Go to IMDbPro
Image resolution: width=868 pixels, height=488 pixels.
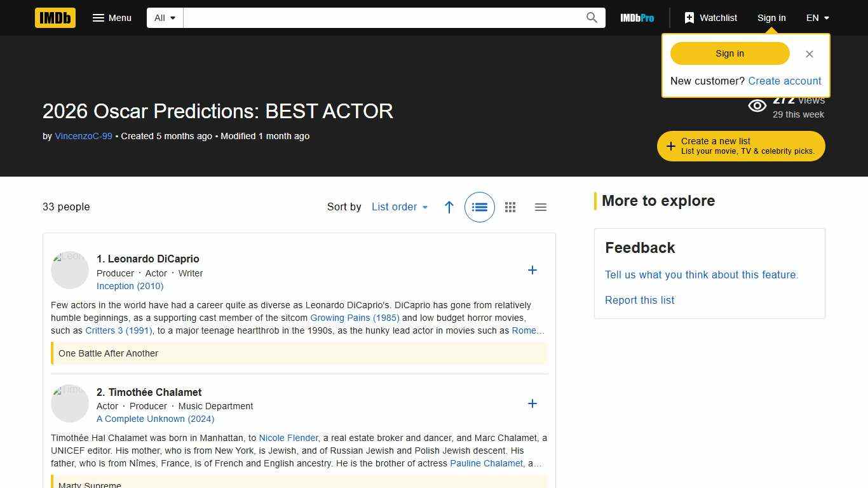point(637,18)
